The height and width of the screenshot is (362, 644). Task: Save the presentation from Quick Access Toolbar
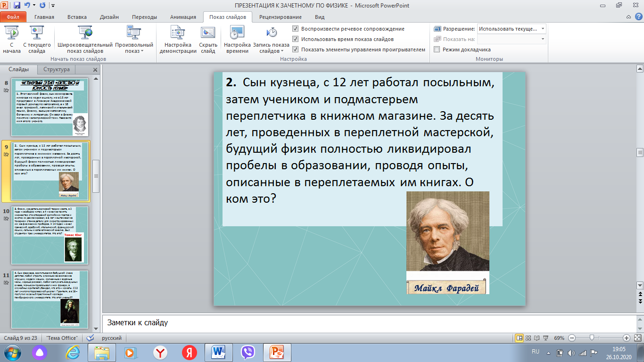pos(17,6)
